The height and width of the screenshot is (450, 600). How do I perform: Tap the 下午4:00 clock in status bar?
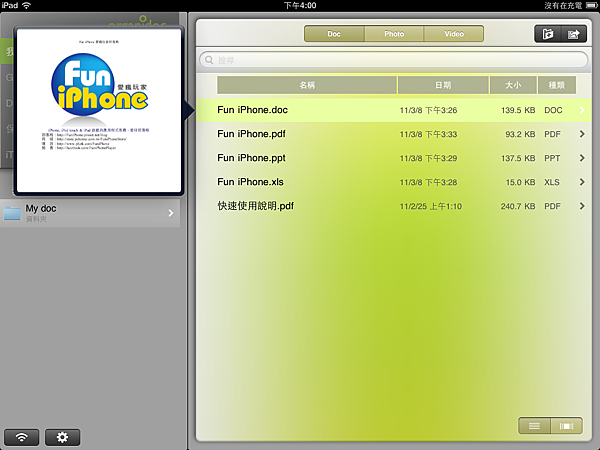[300, 5]
